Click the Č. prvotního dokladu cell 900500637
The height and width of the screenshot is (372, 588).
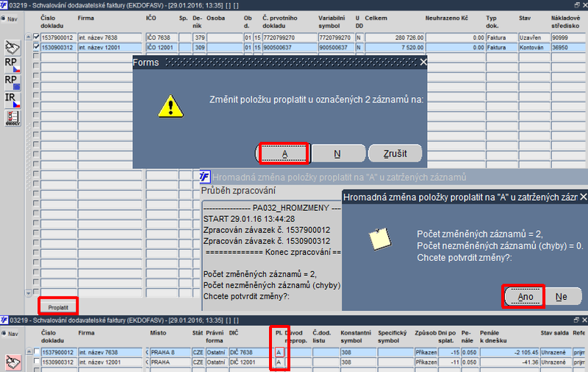pyautogui.click(x=289, y=47)
